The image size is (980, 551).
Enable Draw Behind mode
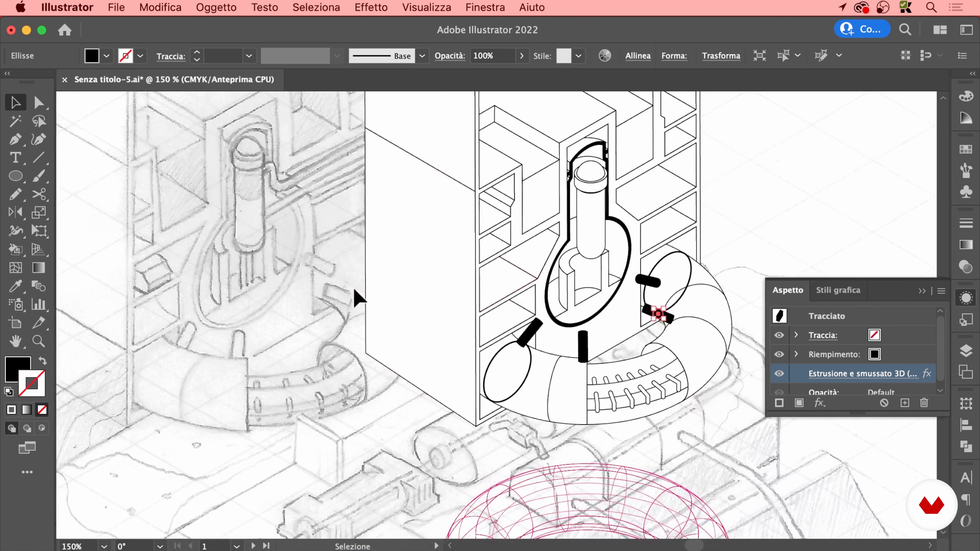[27, 428]
